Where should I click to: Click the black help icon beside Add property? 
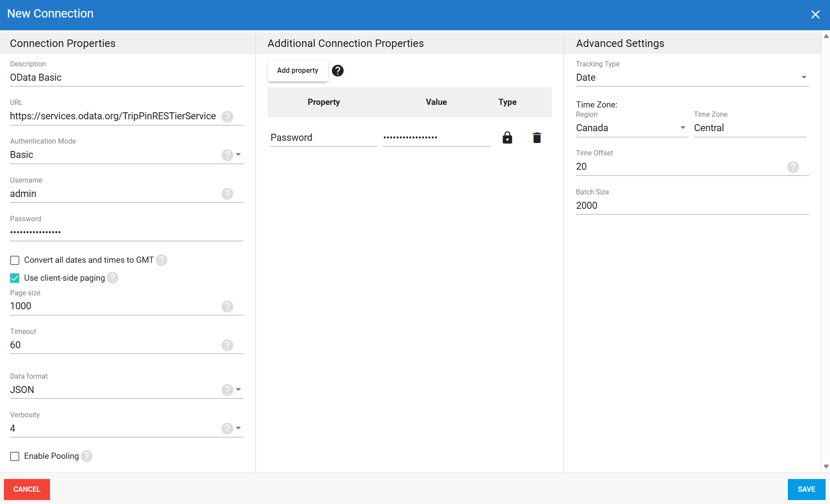(338, 71)
